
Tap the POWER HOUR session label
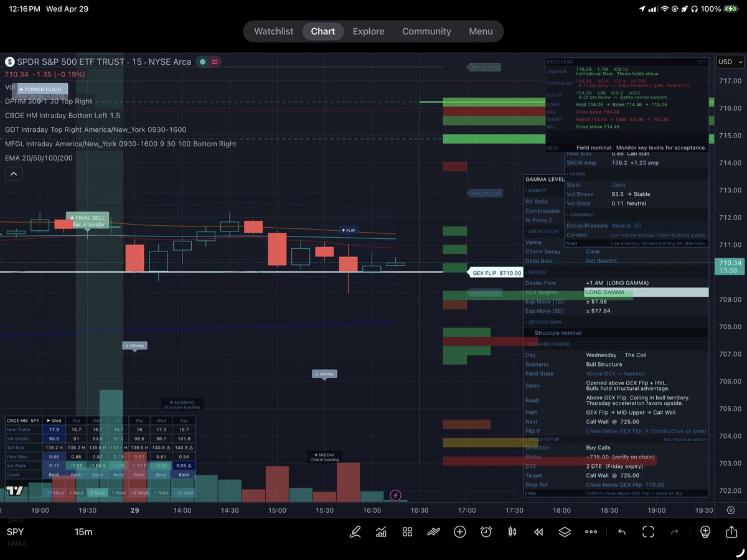pos(40,90)
